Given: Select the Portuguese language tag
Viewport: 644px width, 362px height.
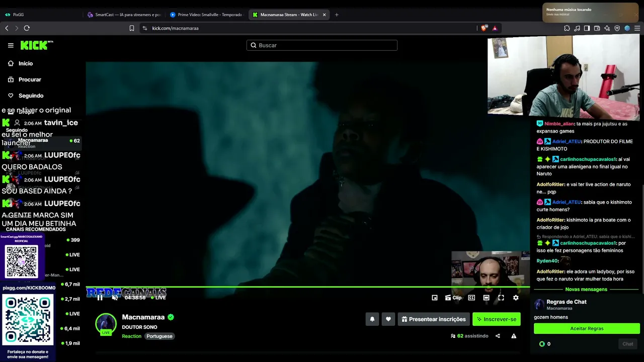Looking at the screenshot, I should [159, 336].
